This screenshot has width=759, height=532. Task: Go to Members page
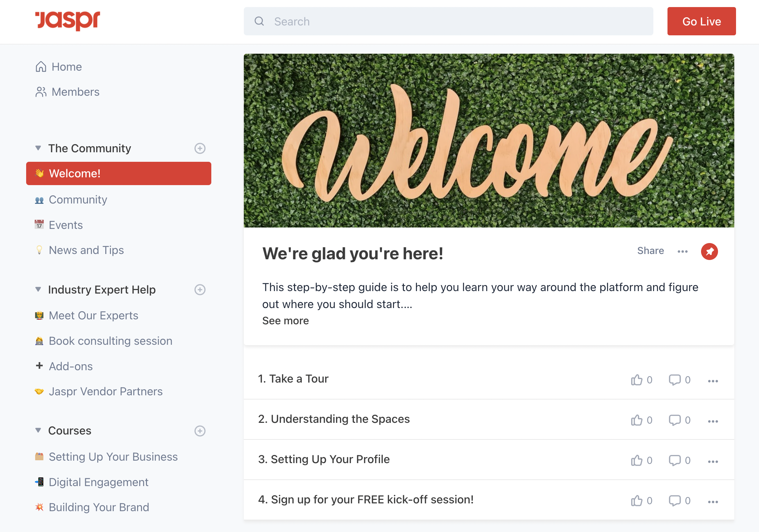pyautogui.click(x=75, y=92)
